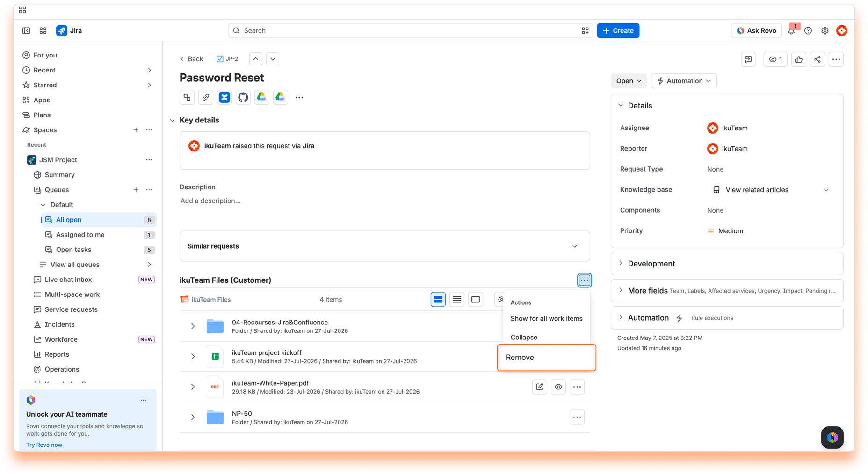Expand the Development section
The width and height of the screenshot is (868, 474).
pos(621,264)
